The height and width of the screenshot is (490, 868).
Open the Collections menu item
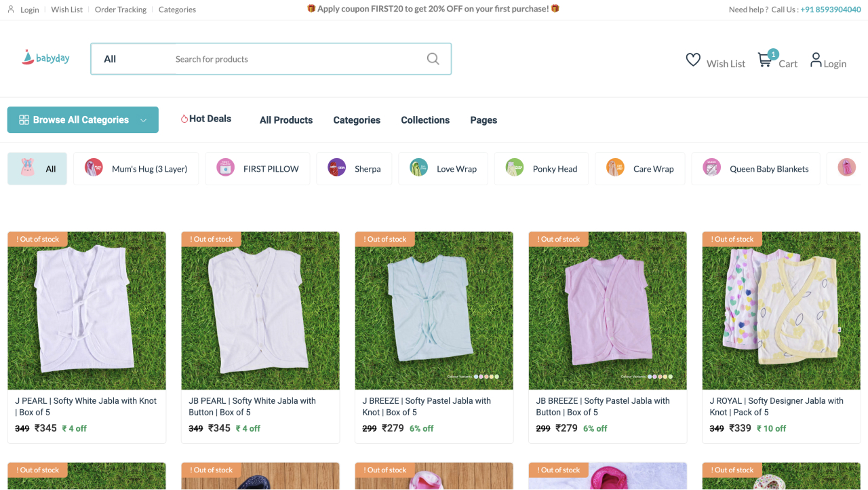tap(425, 120)
